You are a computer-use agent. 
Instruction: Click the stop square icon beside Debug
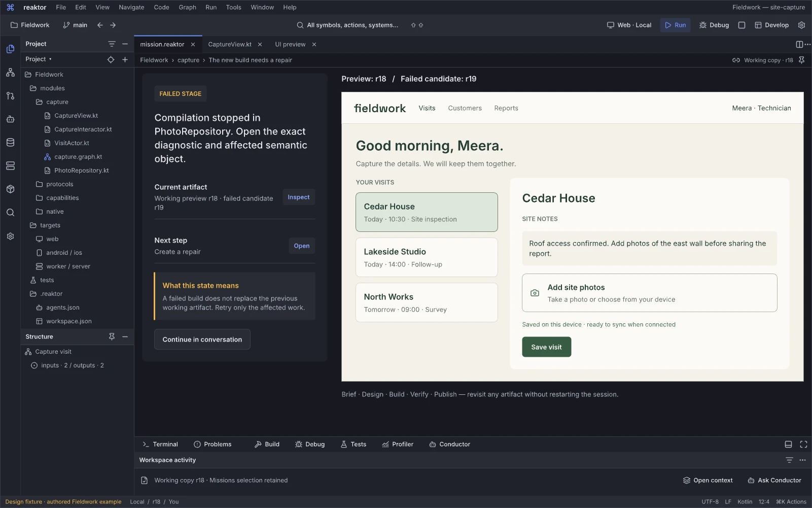[x=742, y=25]
